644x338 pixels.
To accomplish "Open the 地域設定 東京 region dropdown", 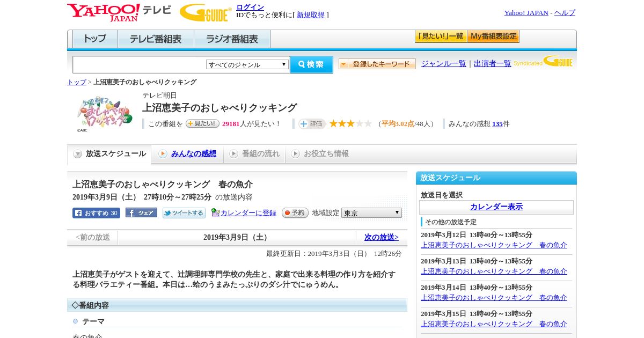I will pos(371,213).
